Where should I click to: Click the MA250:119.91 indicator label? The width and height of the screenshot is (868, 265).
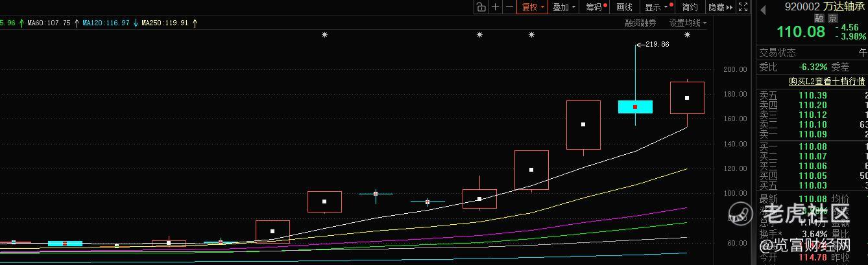point(165,23)
